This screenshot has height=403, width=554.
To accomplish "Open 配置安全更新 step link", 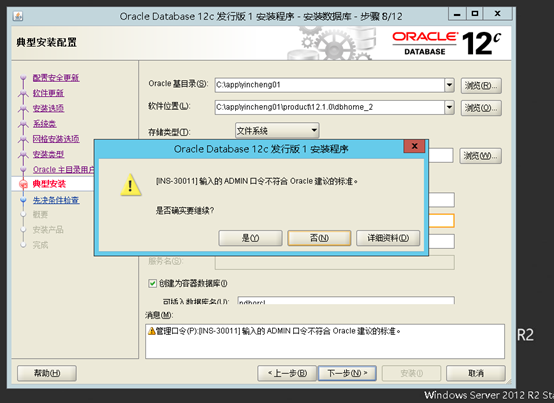I will (56, 78).
